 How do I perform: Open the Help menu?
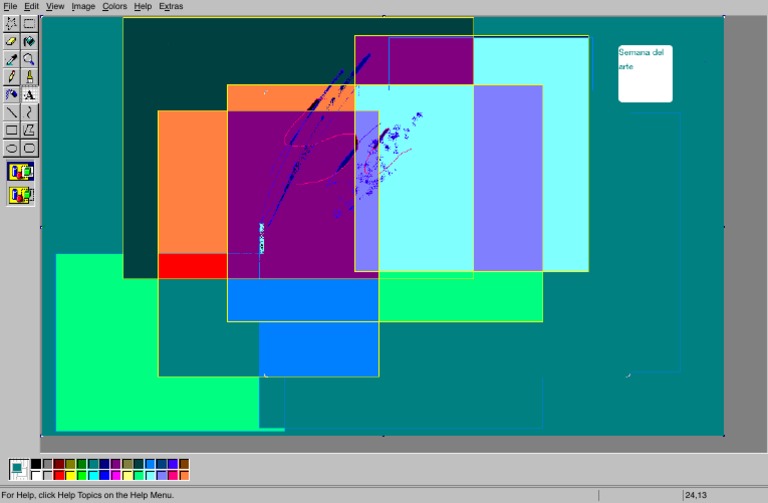143,6
